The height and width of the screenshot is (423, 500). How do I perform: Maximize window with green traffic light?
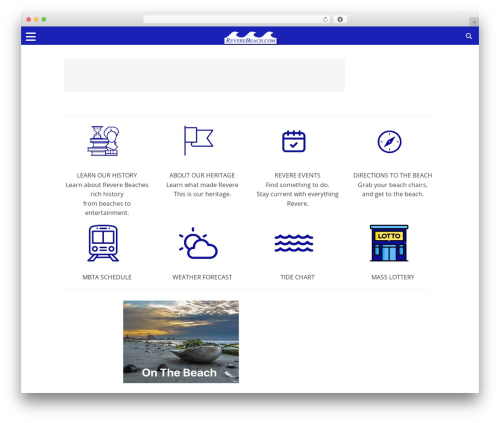point(44,19)
